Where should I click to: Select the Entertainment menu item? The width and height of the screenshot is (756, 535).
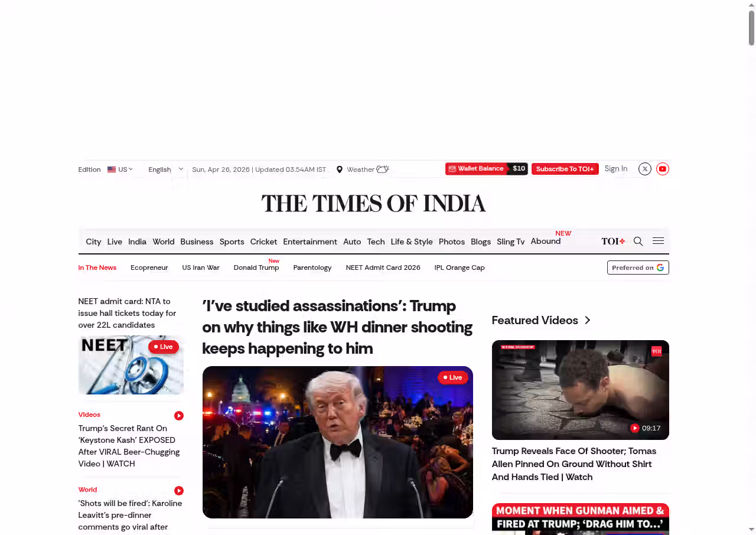(309, 242)
